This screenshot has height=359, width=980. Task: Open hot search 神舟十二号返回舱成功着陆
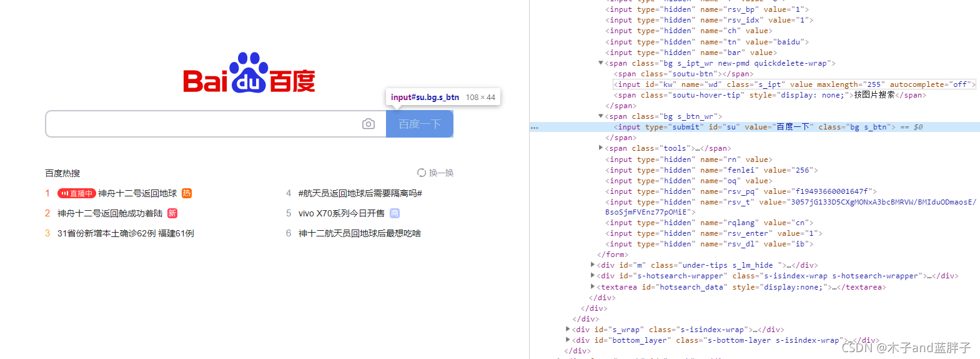tap(110, 213)
